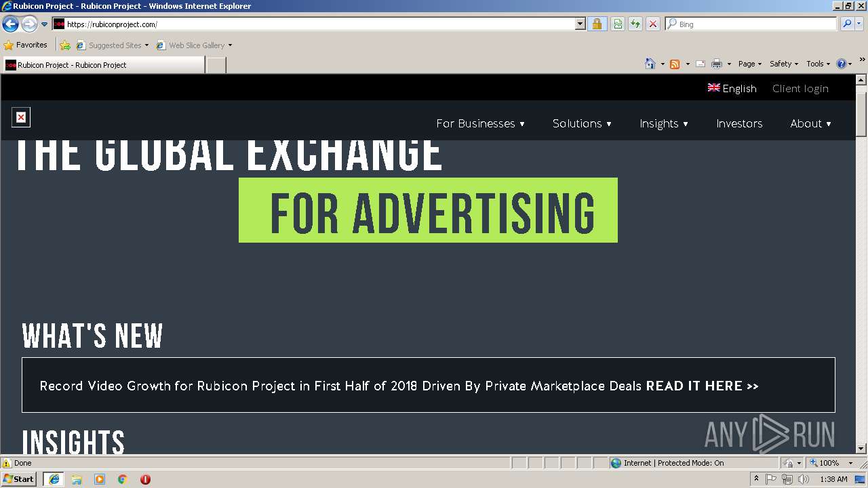This screenshot has height=488, width=868.
Task: Add to Favorites Bar icon
Action: (65, 45)
